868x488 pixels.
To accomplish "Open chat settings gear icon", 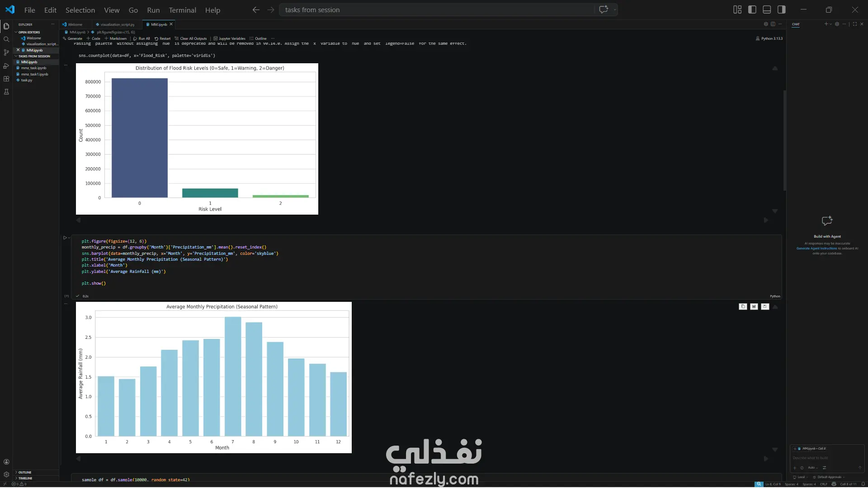I will pos(837,24).
